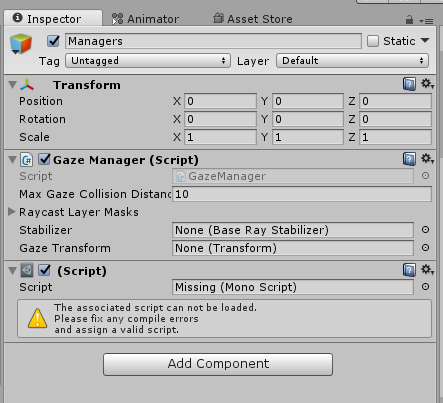Click the Gaze Transform label
443x403 pixels.
point(65,248)
